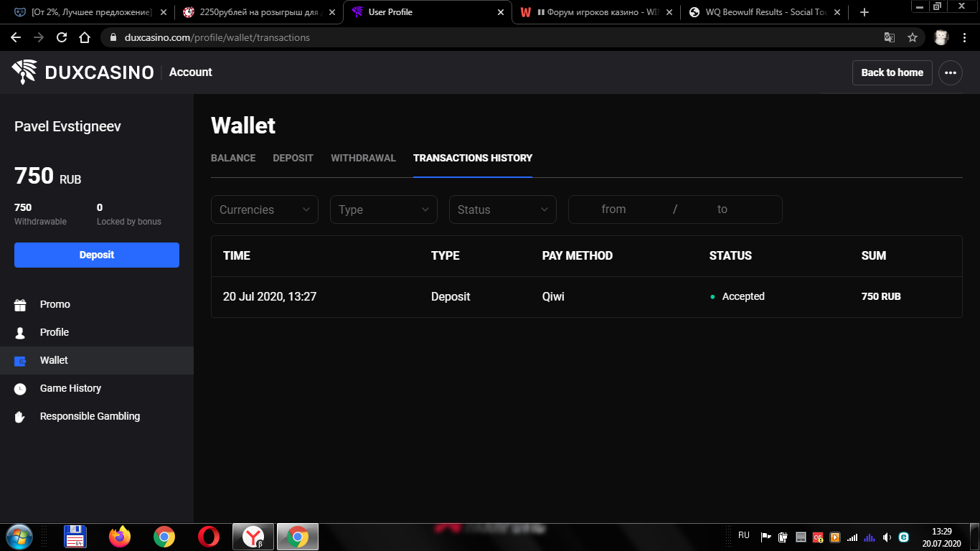Reload the page with the refresh button
The height and width of the screenshot is (551, 980).
tap(62, 37)
